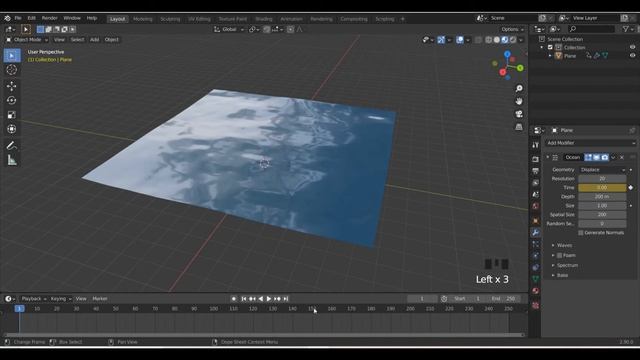The width and height of the screenshot is (640, 360).
Task: Open the shading options dropdown arrow
Action: pos(521,40)
